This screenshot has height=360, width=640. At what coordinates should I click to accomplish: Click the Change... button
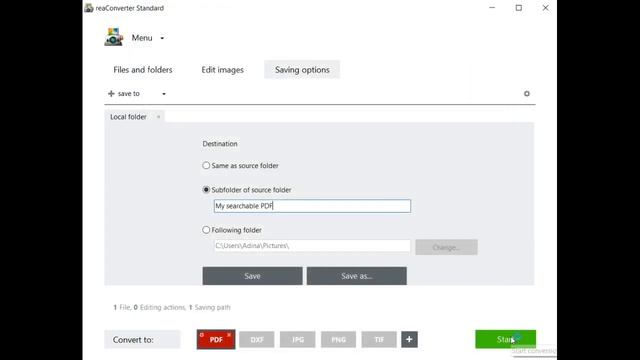tap(446, 247)
